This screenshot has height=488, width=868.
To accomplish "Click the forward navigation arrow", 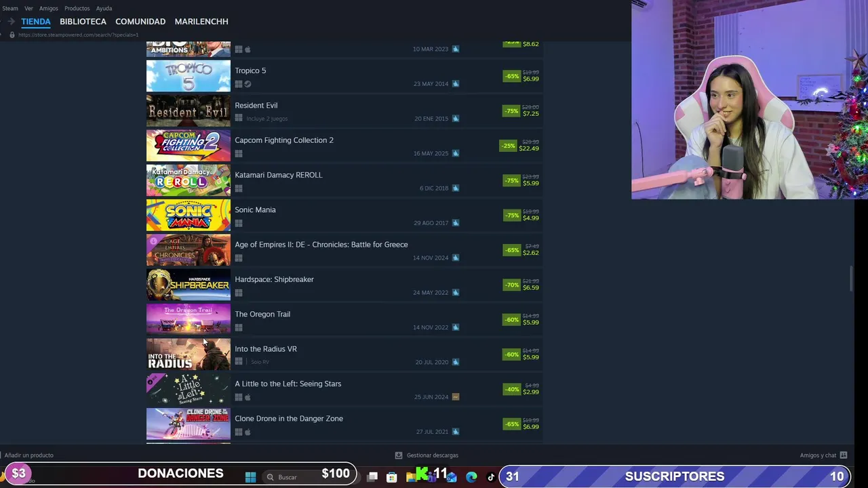I will tap(11, 22).
